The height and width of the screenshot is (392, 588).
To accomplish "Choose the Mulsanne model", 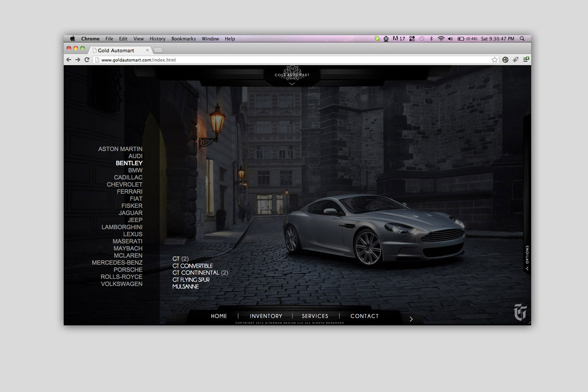I will pos(186,286).
